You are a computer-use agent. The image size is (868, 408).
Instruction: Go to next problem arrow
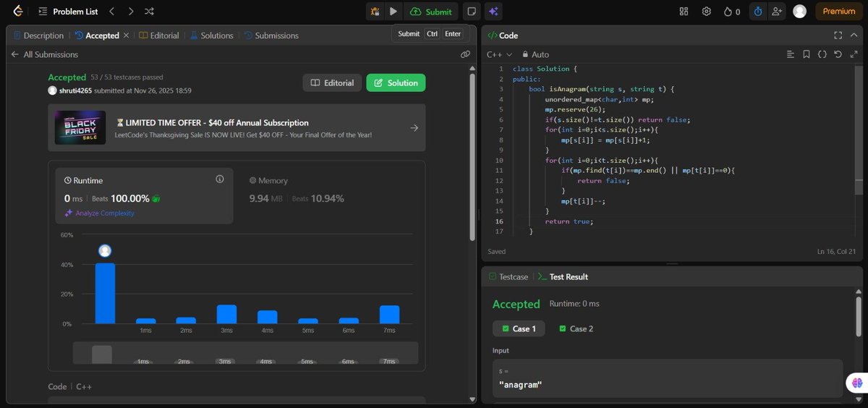[x=130, y=12]
